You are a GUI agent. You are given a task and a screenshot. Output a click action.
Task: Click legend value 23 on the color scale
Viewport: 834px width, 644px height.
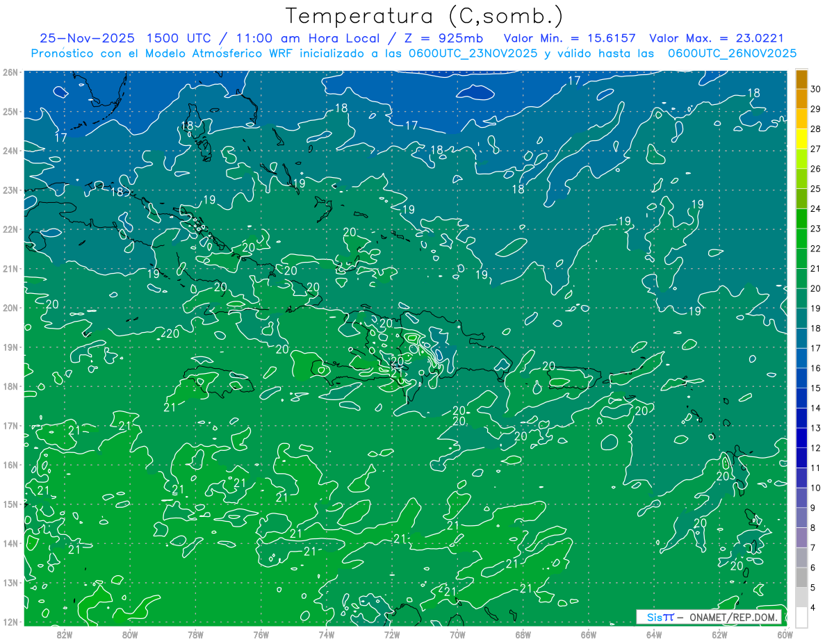click(x=815, y=229)
